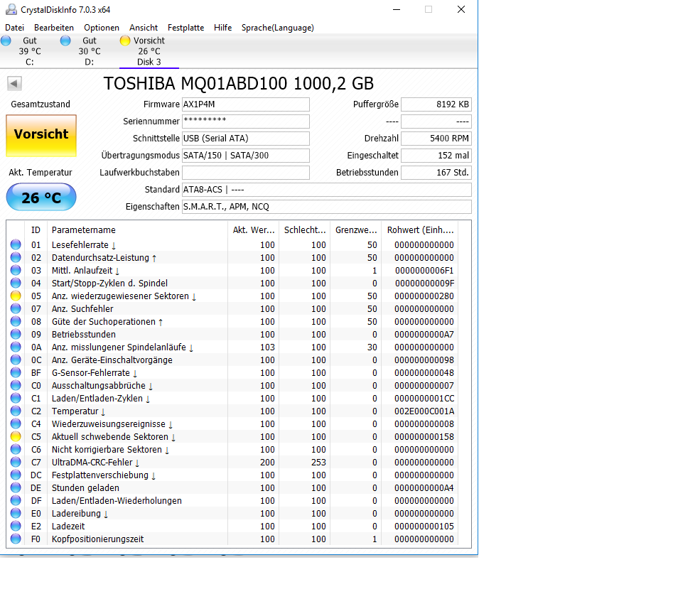700x599 pixels.
Task: Click the CrystalDiskInfo app icon in title bar
Action: (11, 9)
